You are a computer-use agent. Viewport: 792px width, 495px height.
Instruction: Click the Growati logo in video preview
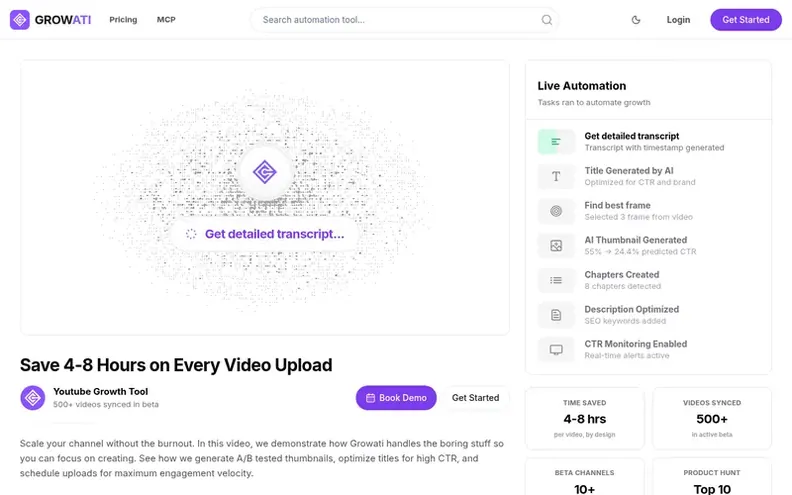coord(265,172)
